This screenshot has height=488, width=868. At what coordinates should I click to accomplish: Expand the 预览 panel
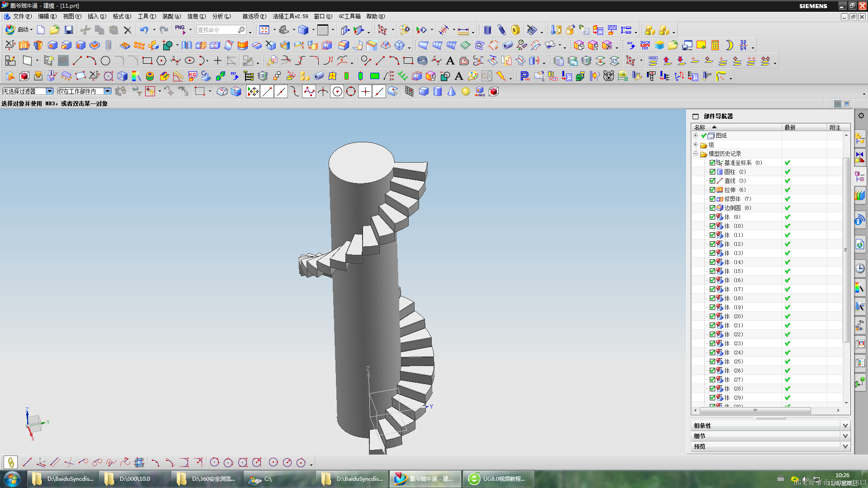pyautogui.click(x=845, y=446)
